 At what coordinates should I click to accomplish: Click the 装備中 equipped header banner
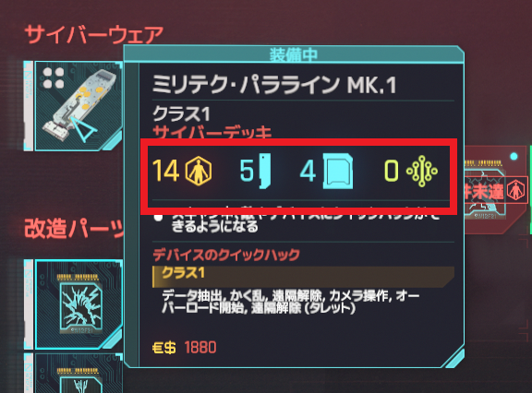tap(294, 54)
